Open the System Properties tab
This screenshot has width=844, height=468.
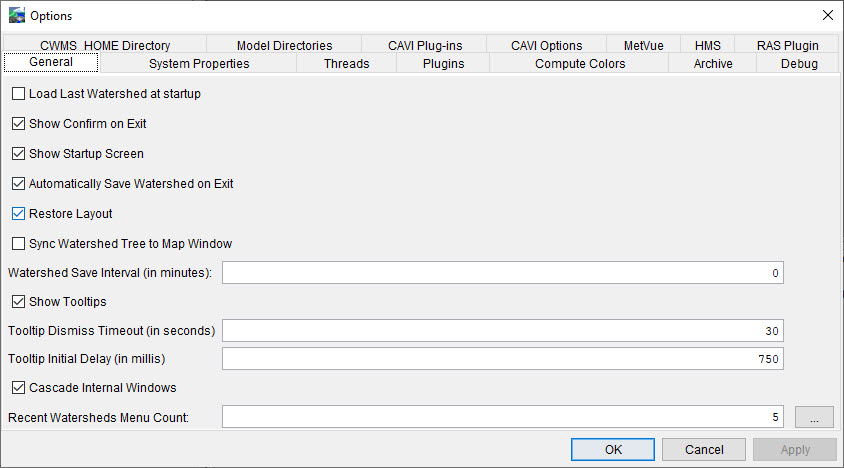click(199, 64)
